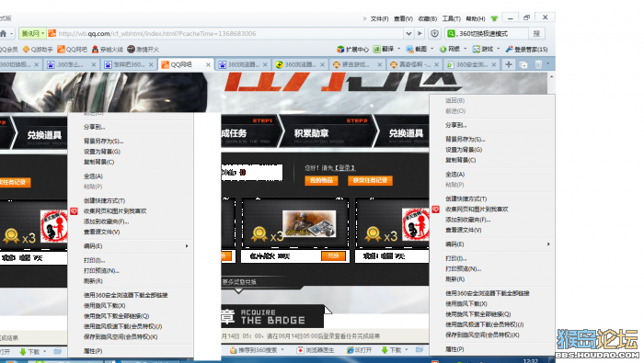
Task: Expand the 翻译 translate dropdown arrow
Action: pyautogui.click(x=398, y=49)
